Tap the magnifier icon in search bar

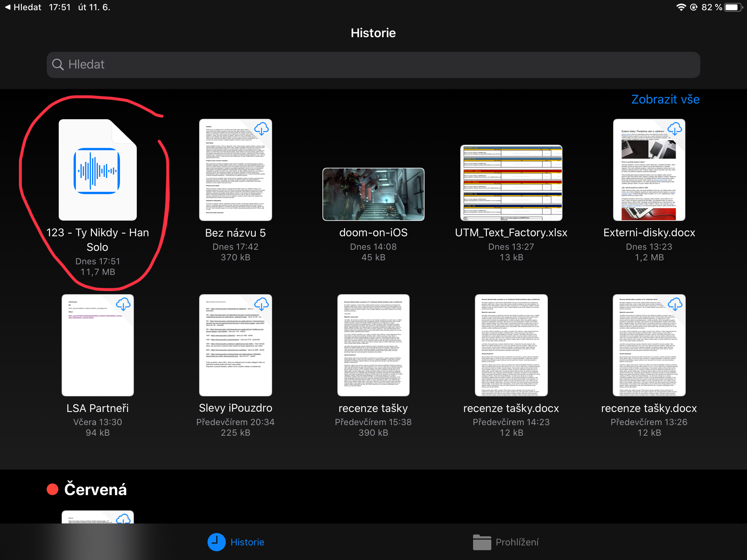click(x=58, y=65)
